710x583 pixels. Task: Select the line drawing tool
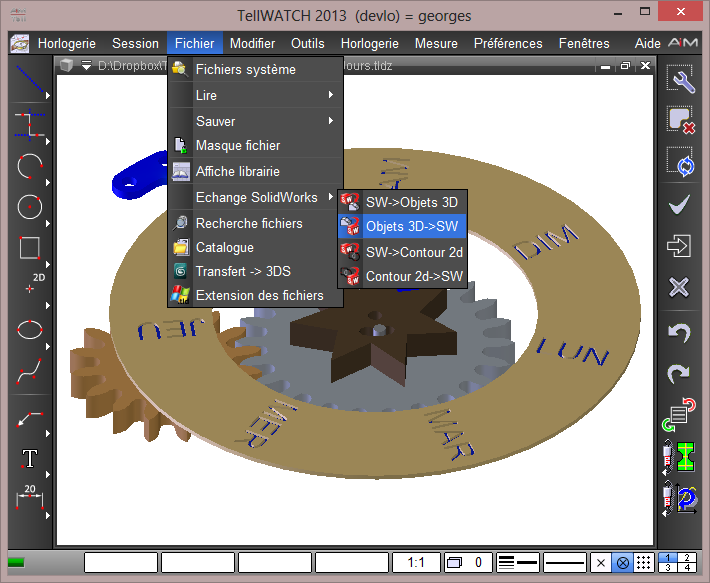[x=30, y=81]
